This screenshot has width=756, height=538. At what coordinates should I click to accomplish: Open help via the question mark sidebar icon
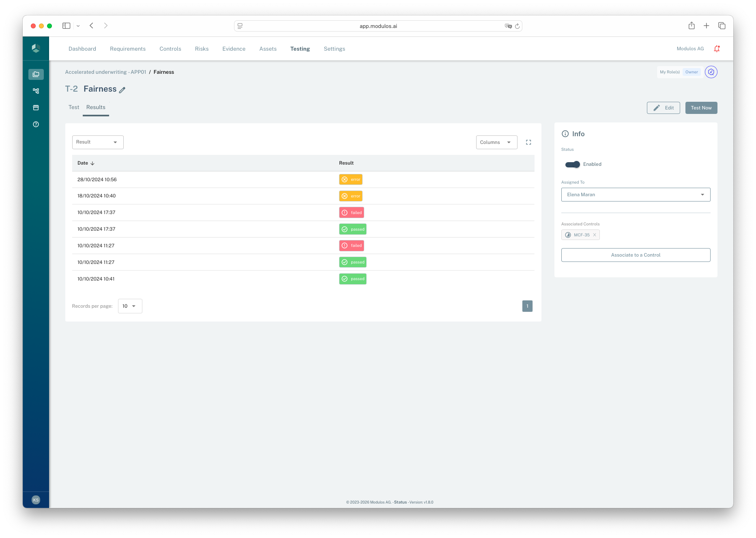coord(36,124)
